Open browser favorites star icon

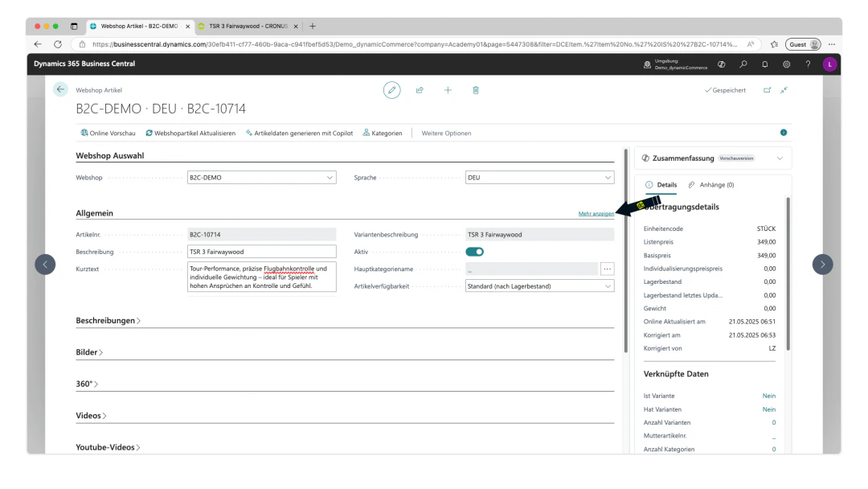coord(774,44)
